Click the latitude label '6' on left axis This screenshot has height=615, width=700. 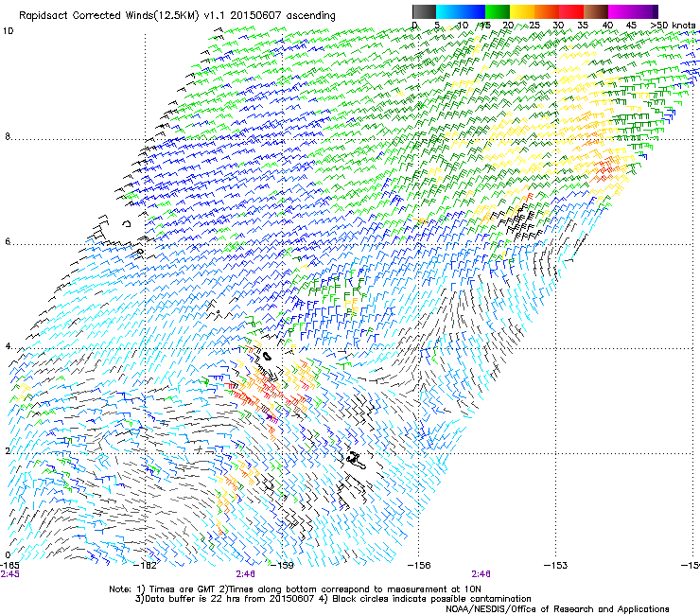[x=8, y=241]
